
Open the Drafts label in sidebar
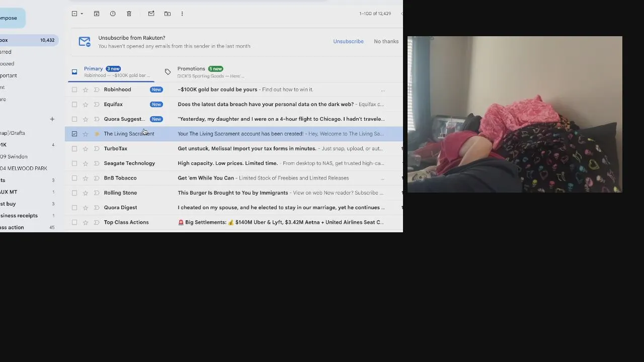(13, 133)
